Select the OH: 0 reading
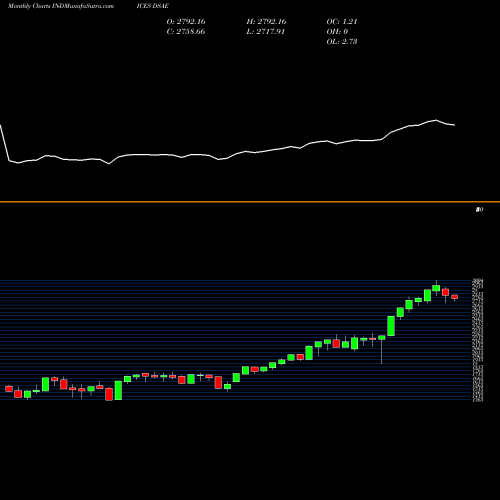Image resolution: width=500 pixels, height=500 pixels. pos(337,31)
